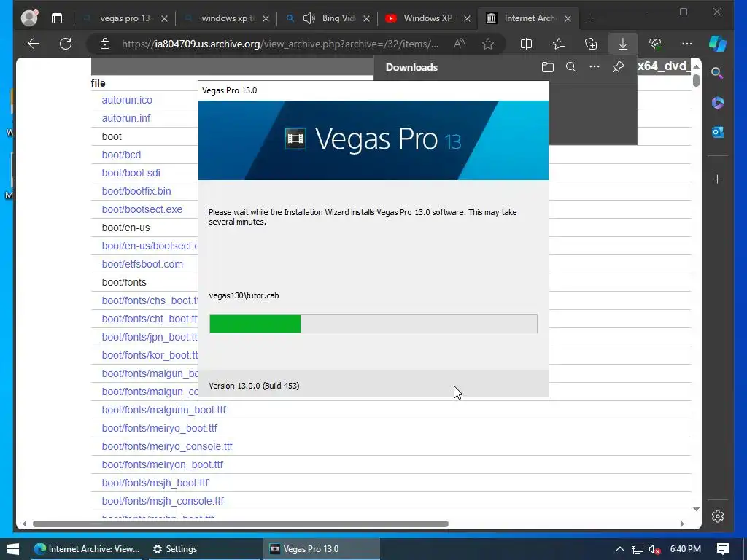Open boot/fonts/meiryon_boot.ttf link
Screen dimensions: 747x560
pos(162,464)
